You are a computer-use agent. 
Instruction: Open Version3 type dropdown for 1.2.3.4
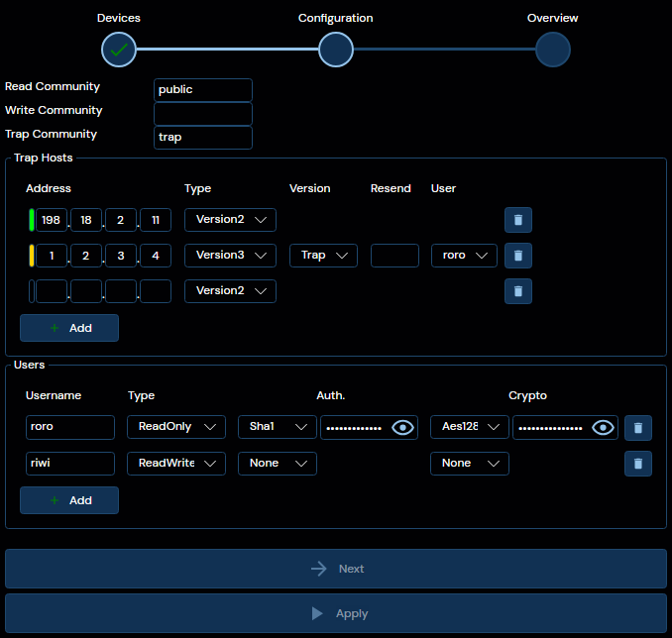[x=230, y=256]
